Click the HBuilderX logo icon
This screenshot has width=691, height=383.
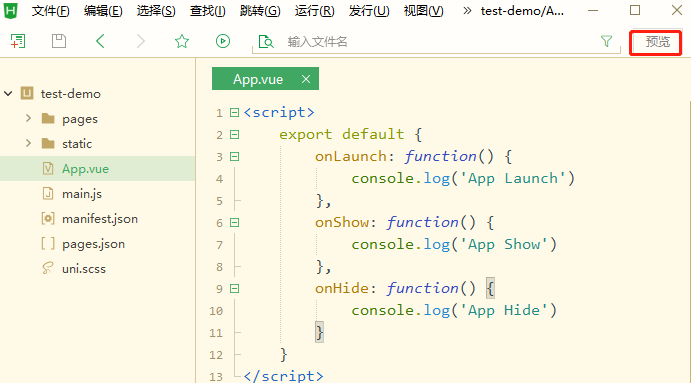pyautogui.click(x=11, y=10)
